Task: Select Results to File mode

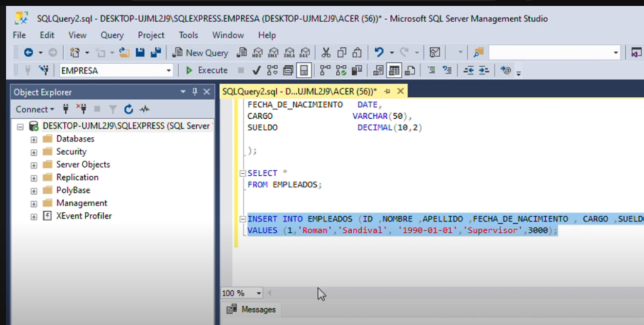Action: (x=409, y=70)
